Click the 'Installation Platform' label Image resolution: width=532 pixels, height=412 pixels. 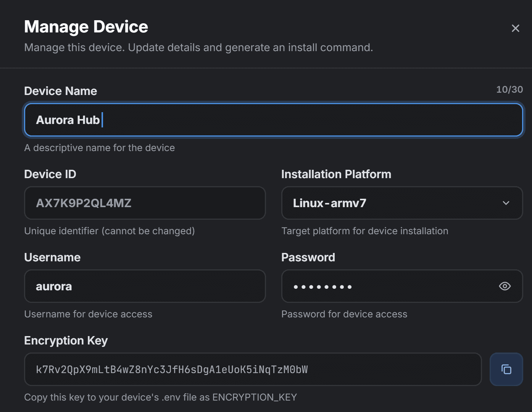click(x=336, y=174)
